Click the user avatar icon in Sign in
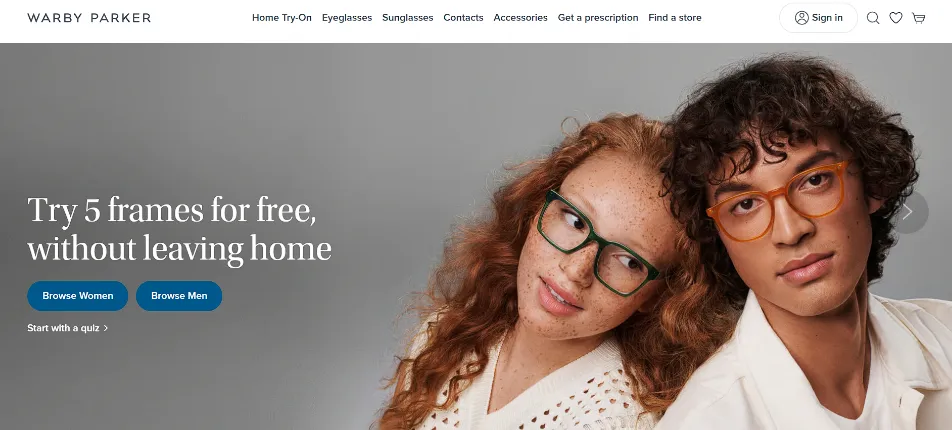Viewport: 952px width, 430px height. tap(801, 18)
